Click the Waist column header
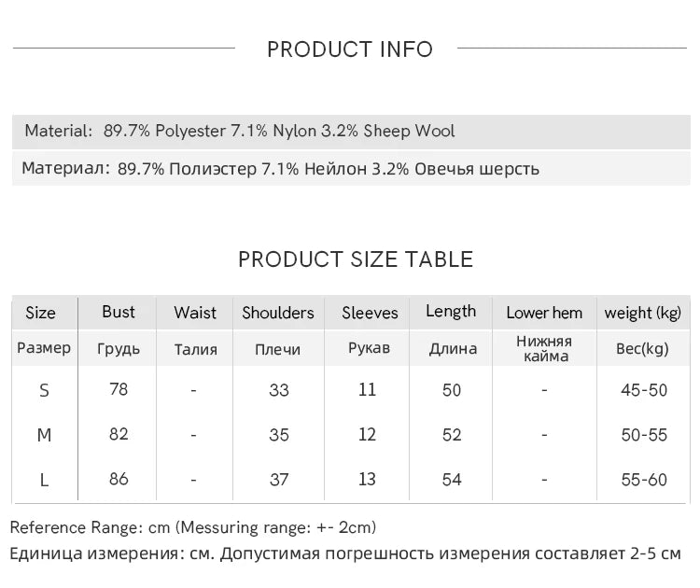The image size is (700, 588). [195, 313]
